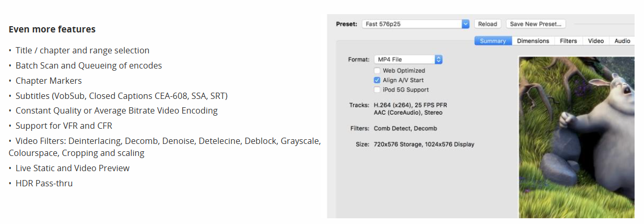Screen dimensions: 644x224
Task: Click Save New Preset button
Action: pyautogui.click(x=535, y=24)
